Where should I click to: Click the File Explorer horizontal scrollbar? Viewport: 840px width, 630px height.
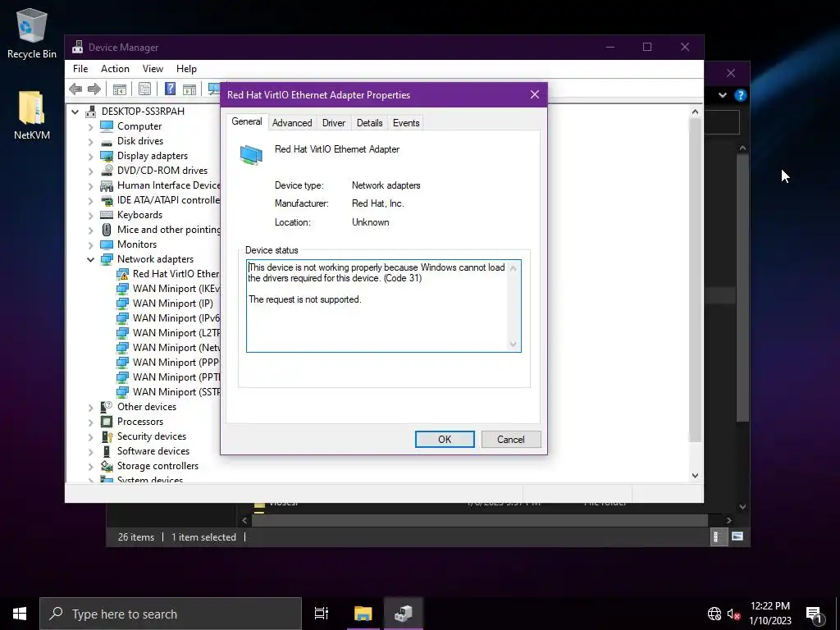(479, 520)
